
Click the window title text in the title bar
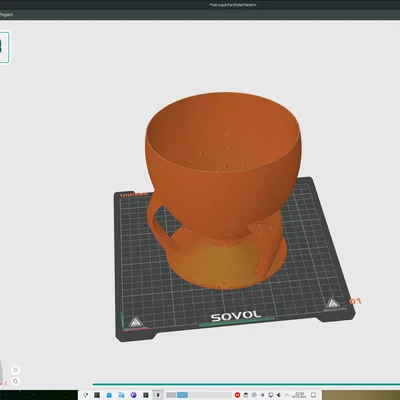coord(233,5)
